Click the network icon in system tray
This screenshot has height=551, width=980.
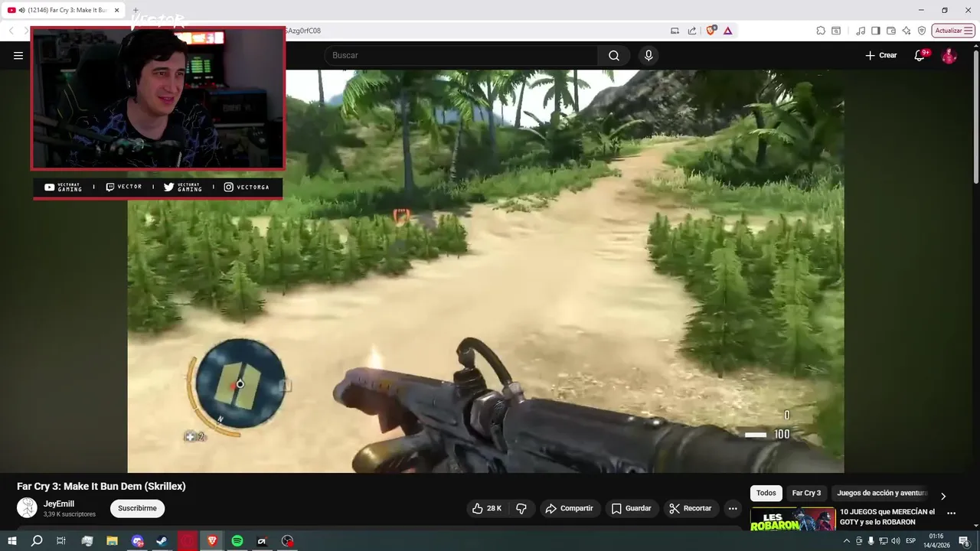point(884,541)
